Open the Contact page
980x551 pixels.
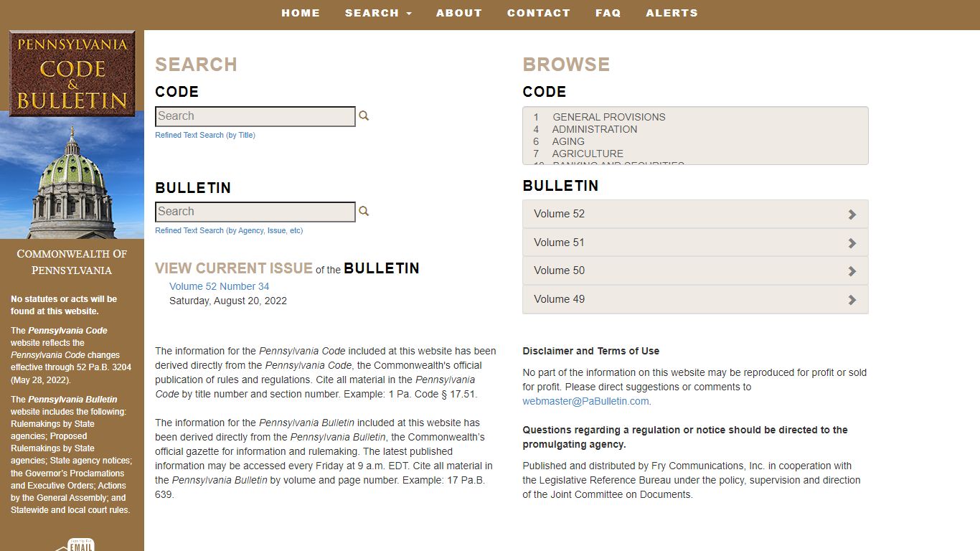(539, 13)
